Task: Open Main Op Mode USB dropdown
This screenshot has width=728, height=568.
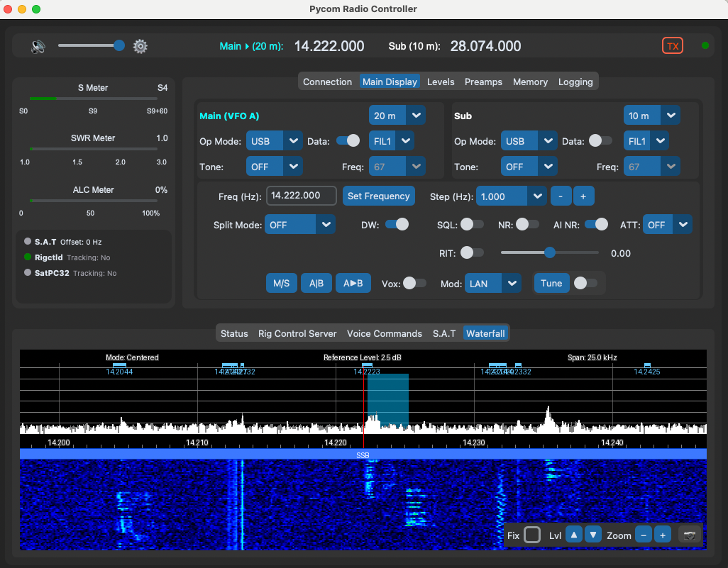Action: (x=275, y=141)
